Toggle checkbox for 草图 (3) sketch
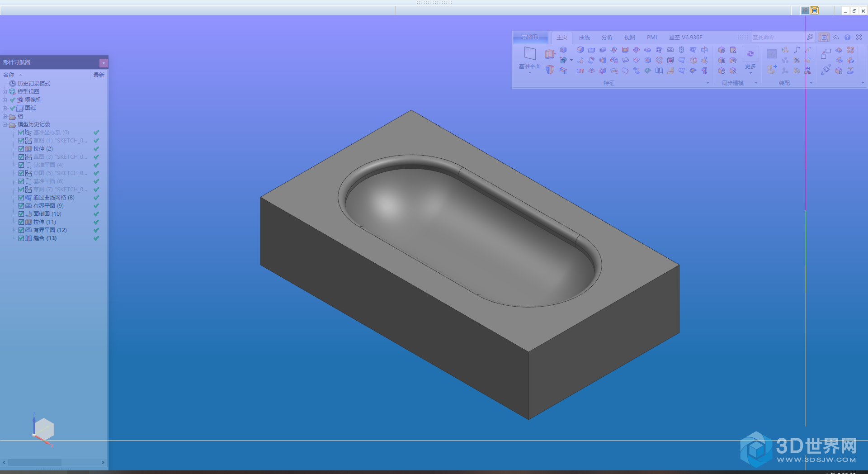Screen dimensions: 868x474 21,157
